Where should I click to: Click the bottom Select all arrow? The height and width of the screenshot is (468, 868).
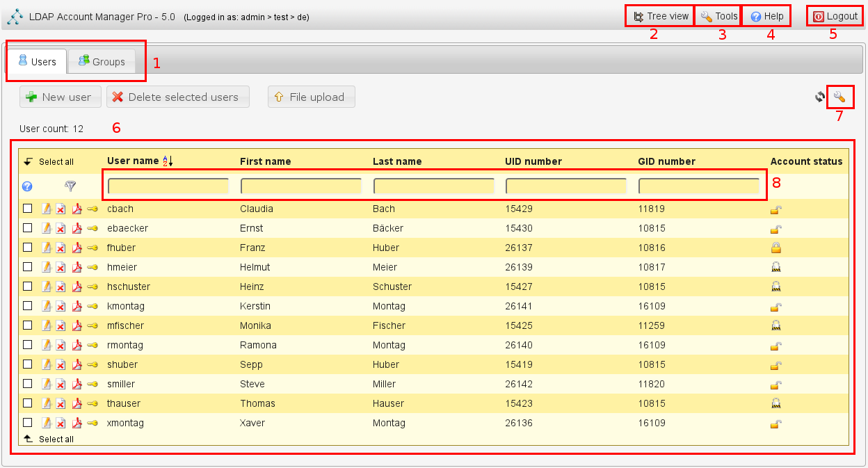click(x=28, y=439)
